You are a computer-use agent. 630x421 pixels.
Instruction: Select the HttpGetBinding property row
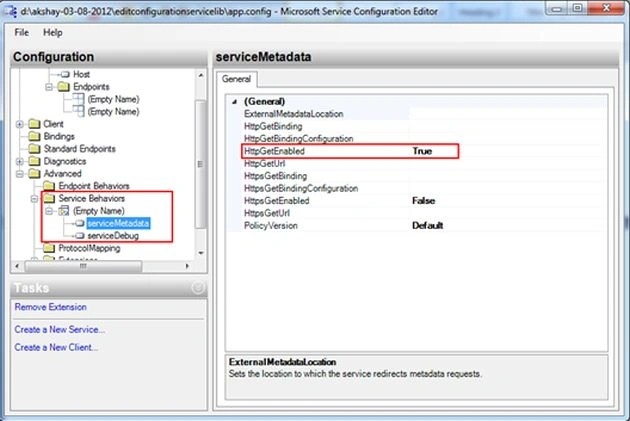point(416,127)
